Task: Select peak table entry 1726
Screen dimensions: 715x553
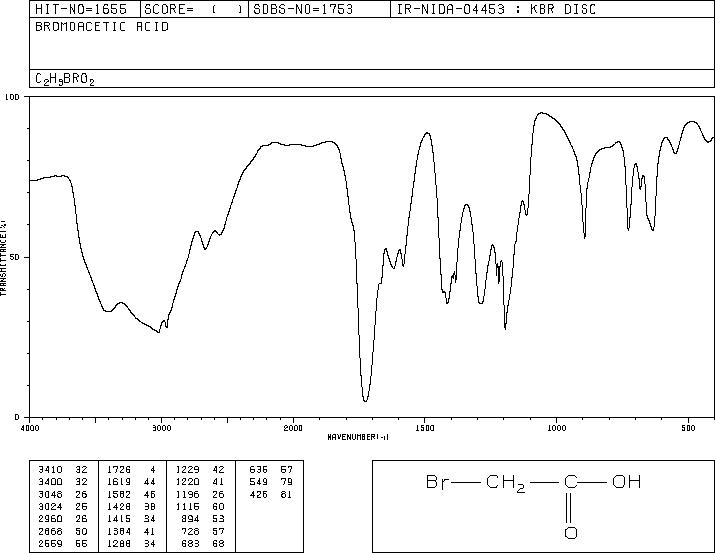Action: pos(119,470)
